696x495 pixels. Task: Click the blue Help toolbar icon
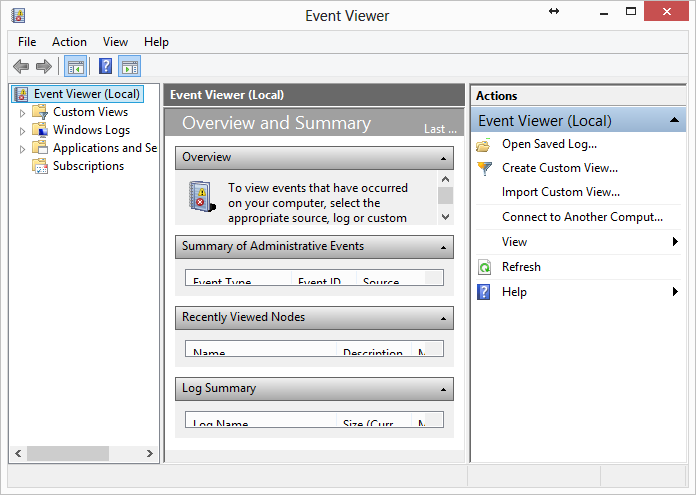[x=105, y=67]
